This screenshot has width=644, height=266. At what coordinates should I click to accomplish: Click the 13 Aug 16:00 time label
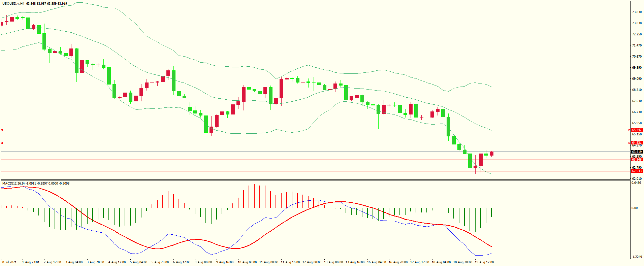(x=355, y=262)
